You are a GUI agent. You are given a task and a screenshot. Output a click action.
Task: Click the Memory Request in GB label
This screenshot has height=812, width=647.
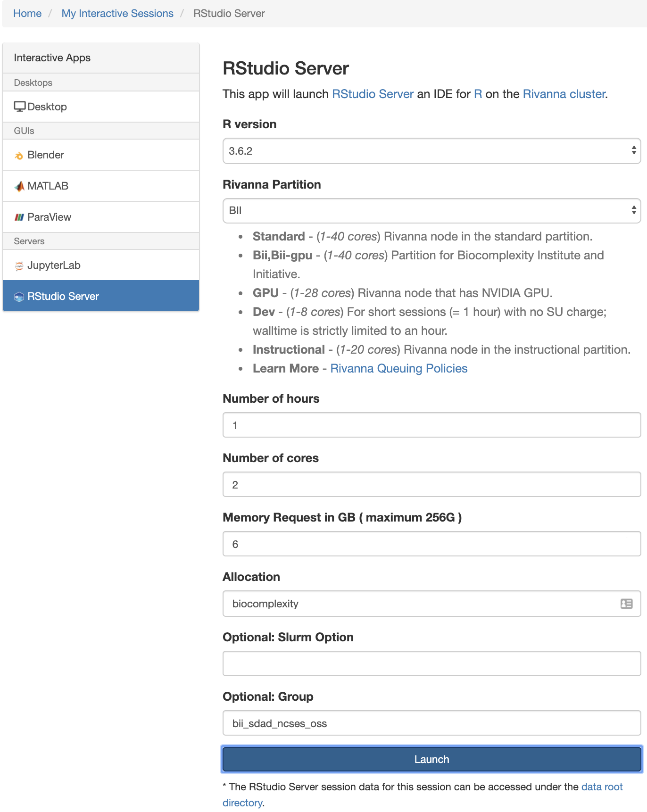(342, 517)
